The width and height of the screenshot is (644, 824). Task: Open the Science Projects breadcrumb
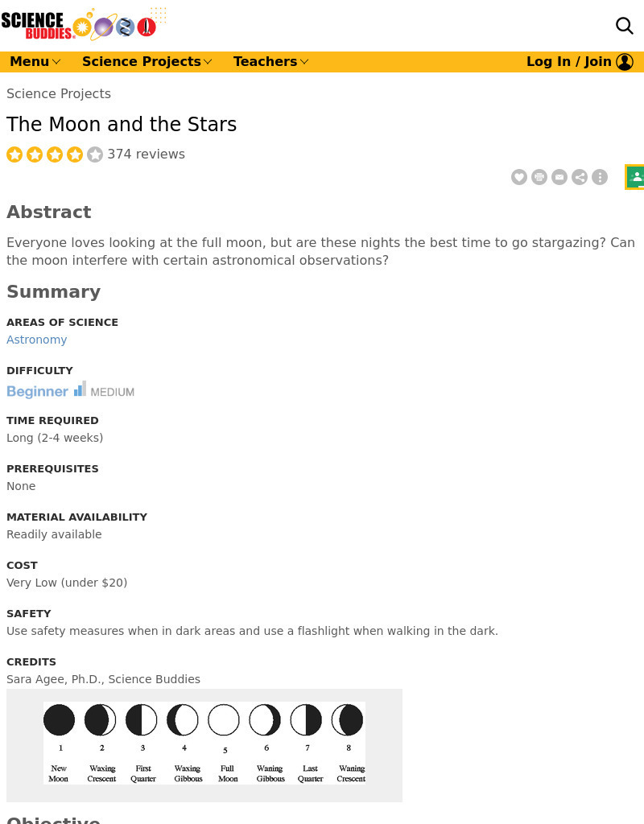tap(59, 93)
